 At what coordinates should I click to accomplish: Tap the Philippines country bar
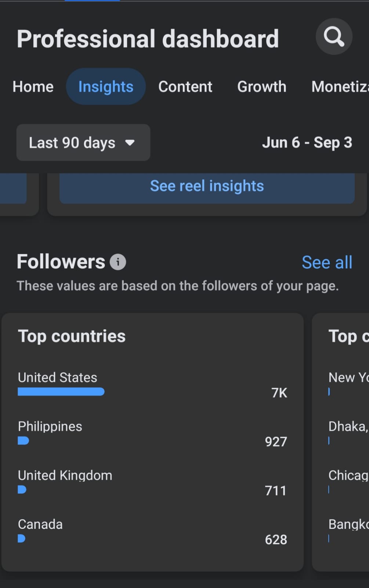pyautogui.click(x=23, y=441)
